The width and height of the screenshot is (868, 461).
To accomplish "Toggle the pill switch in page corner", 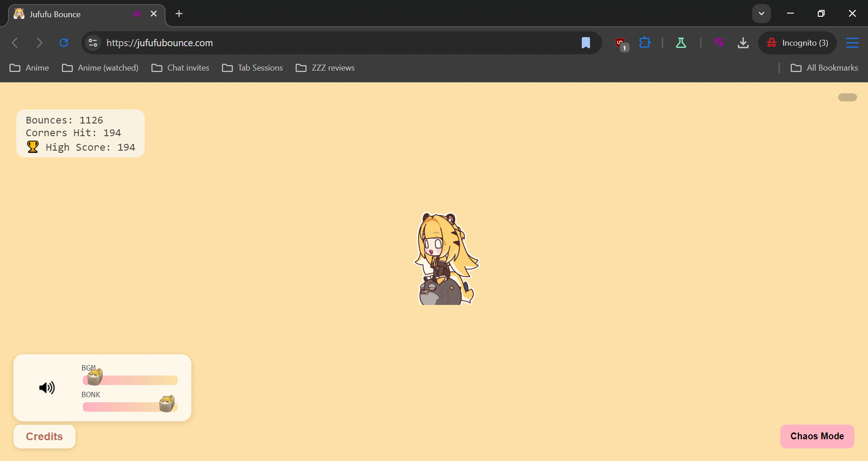I will pos(847,97).
